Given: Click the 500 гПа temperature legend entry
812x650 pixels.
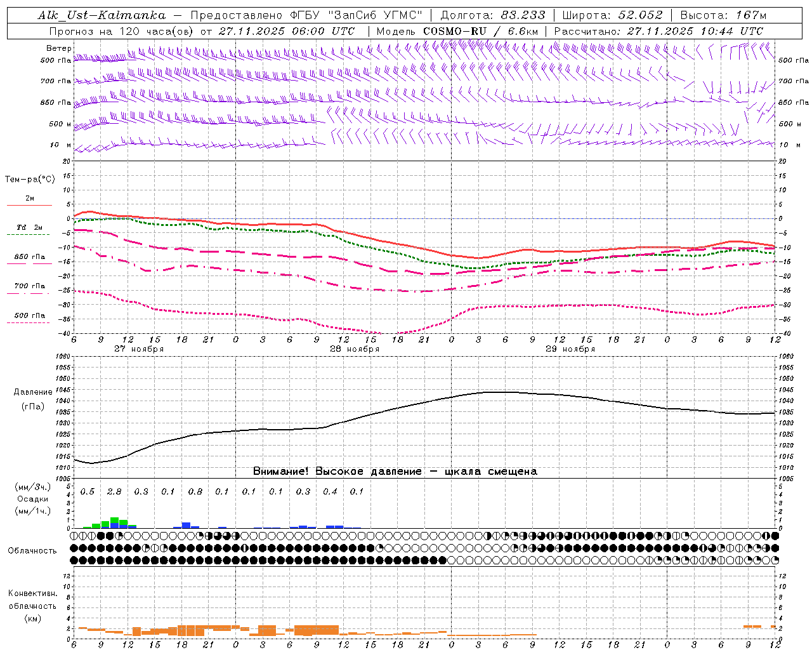Looking at the screenshot, I should (x=30, y=315).
